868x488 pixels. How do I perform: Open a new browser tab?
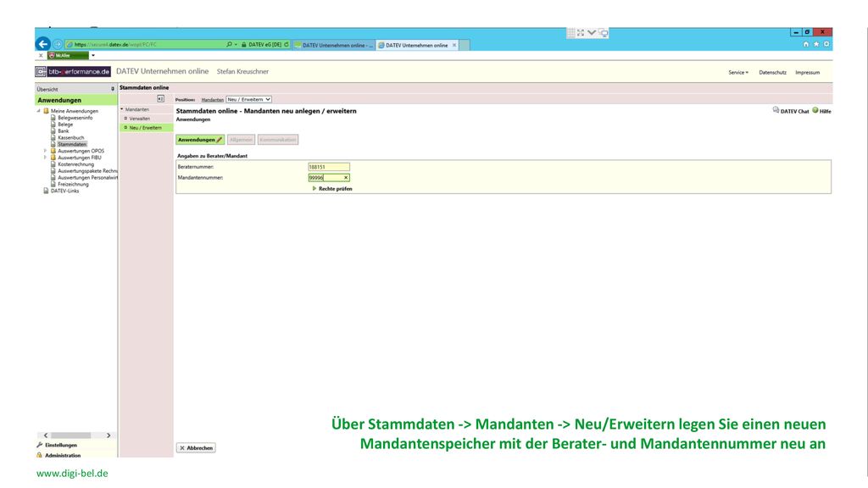coord(465,46)
